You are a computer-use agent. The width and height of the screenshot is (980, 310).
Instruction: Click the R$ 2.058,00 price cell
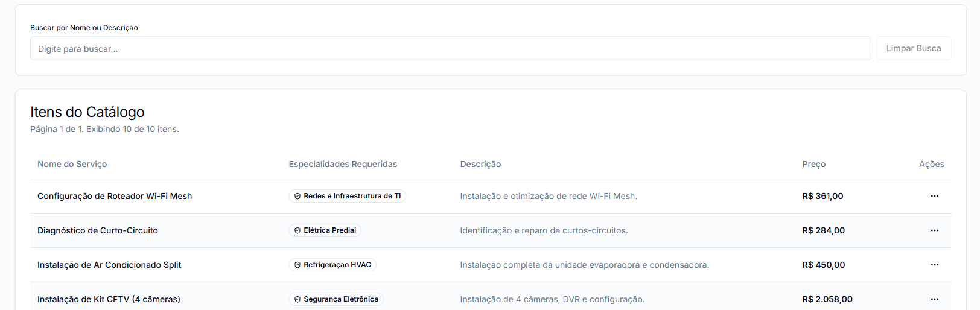tap(827, 299)
